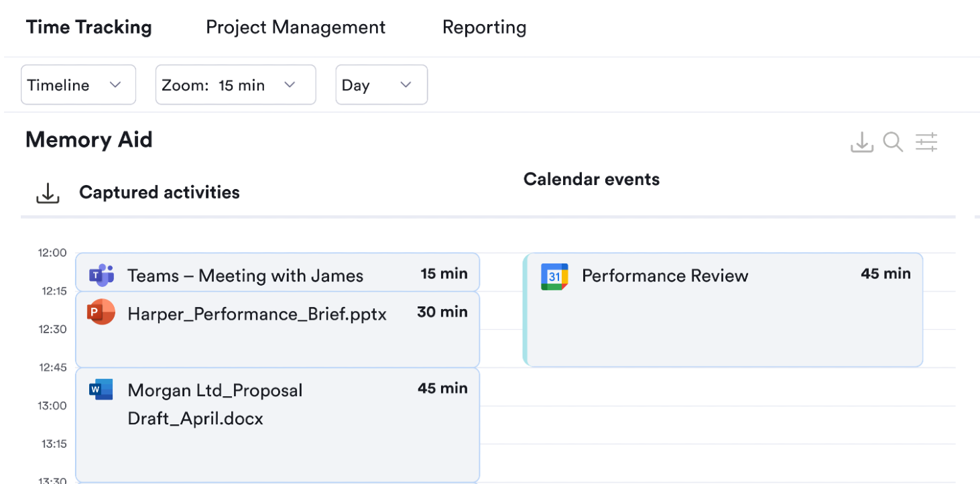Click the 12:00 timeline label
Image resolution: width=980 pixels, height=484 pixels.
pyautogui.click(x=54, y=253)
